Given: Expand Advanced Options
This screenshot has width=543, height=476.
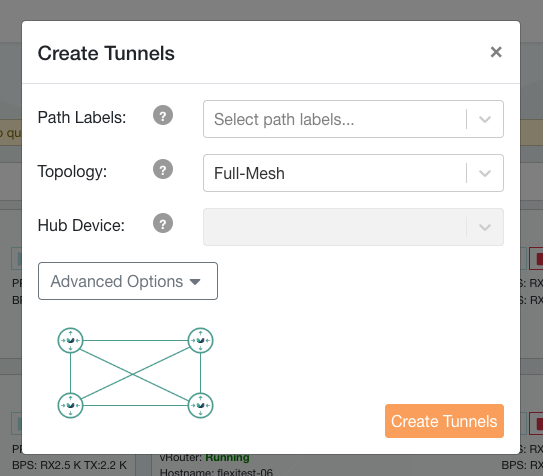Looking at the screenshot, I should coord(128,281).
